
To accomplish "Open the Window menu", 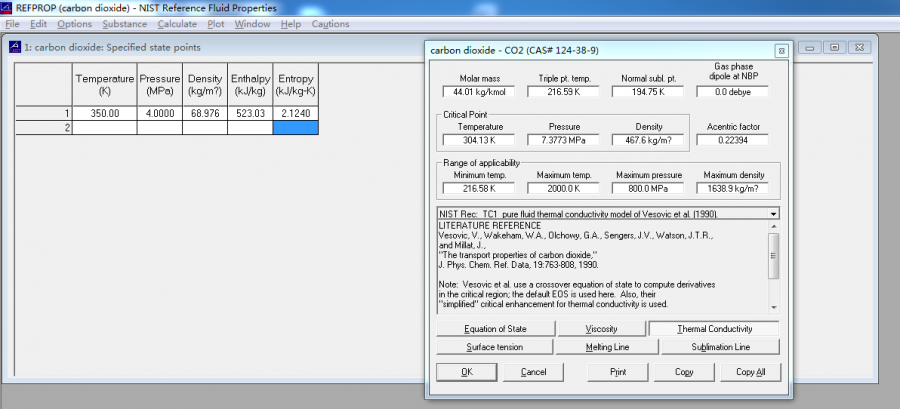I will coord(253,24).
